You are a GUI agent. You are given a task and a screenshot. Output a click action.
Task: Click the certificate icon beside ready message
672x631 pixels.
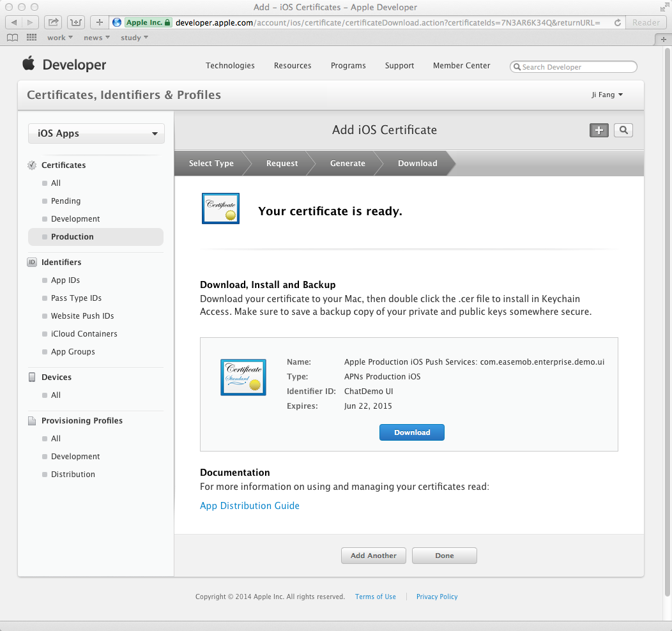pos(220,209)
